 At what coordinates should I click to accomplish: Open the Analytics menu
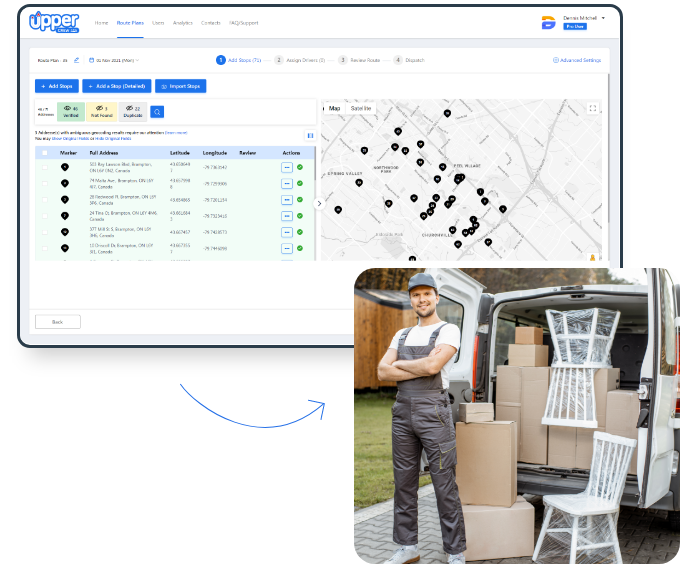click(183, 23)
